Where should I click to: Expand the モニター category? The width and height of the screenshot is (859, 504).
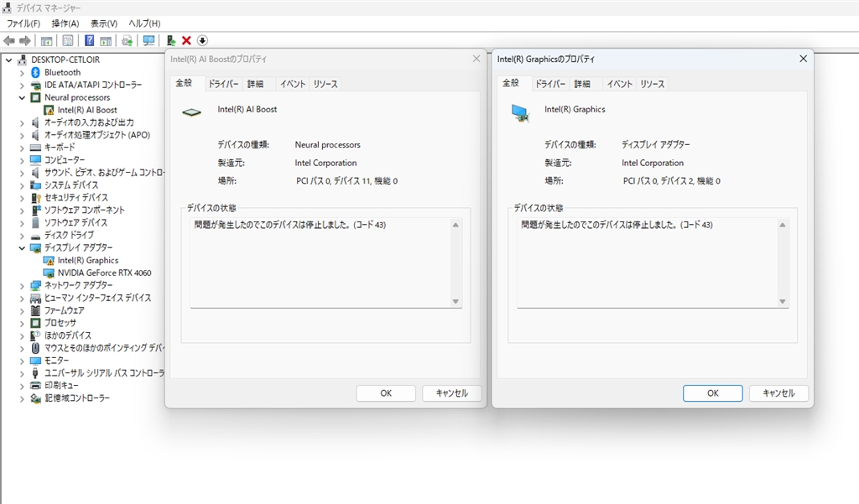coord(22,361)
